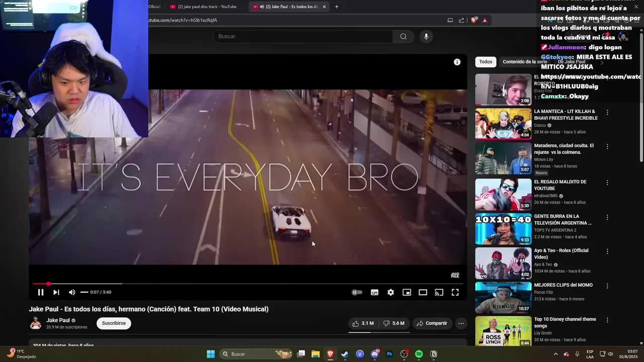The width and height of the screenshot is (644, 362).
Task: Open OBS Studio taskbar icon
Action: click(404, 354)
